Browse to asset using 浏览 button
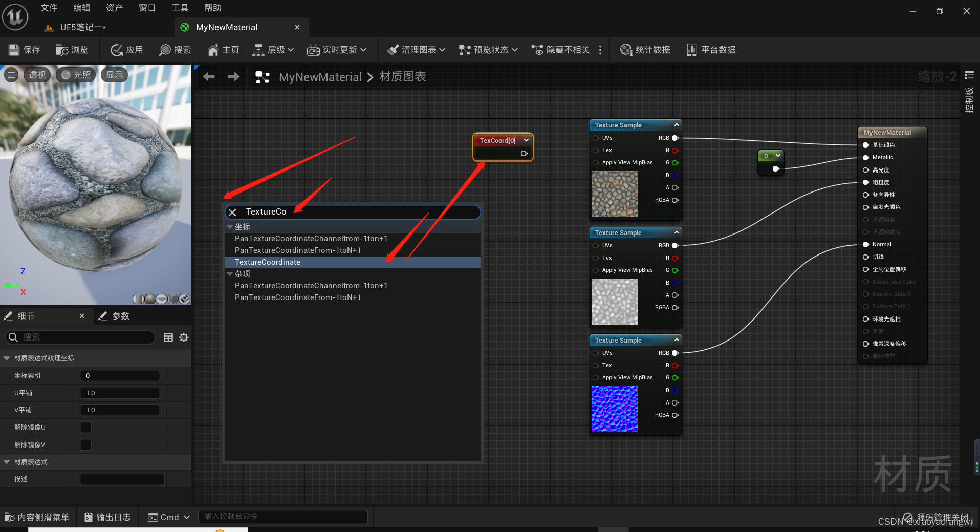The image size is (980, 532). click(x=72, y=50)
